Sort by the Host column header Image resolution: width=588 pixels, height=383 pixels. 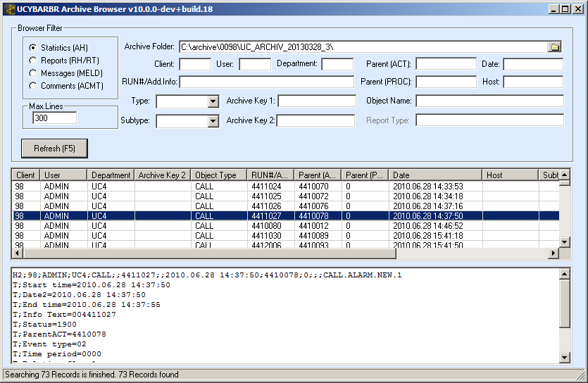click(510, 175)
